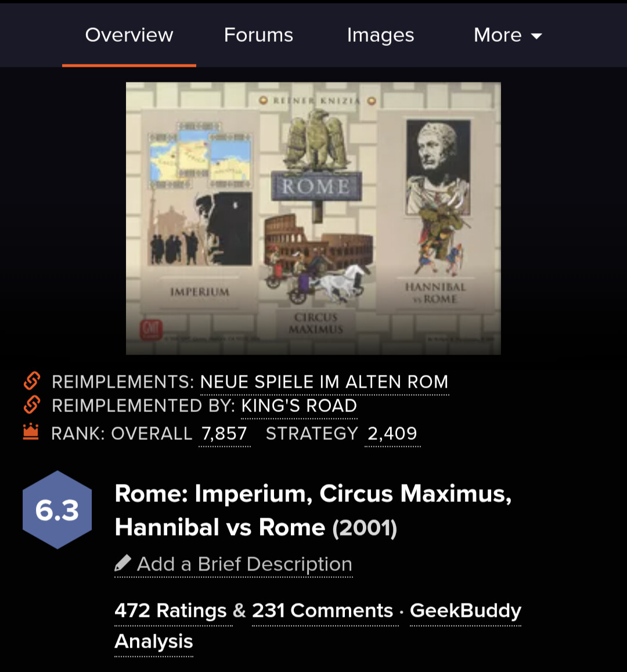Go to the Forums tab
The height and width of the screenshot is (672, 627).
pos(258,35)
